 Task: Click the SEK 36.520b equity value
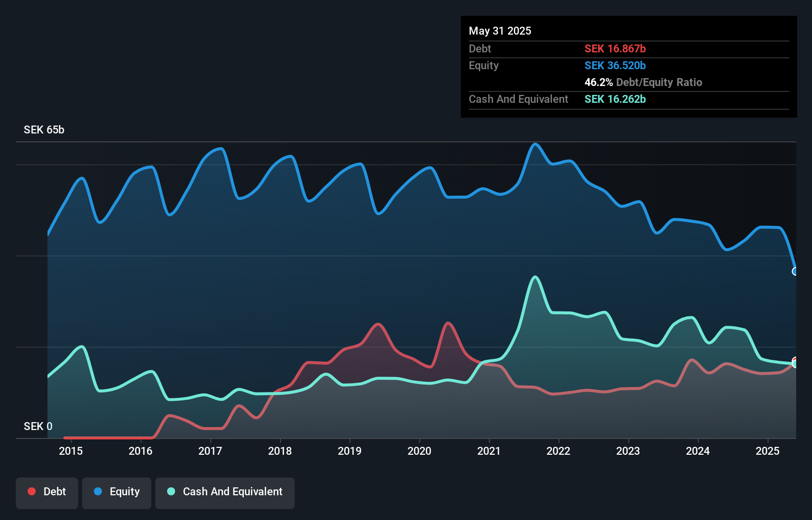(x=615, y=65)
